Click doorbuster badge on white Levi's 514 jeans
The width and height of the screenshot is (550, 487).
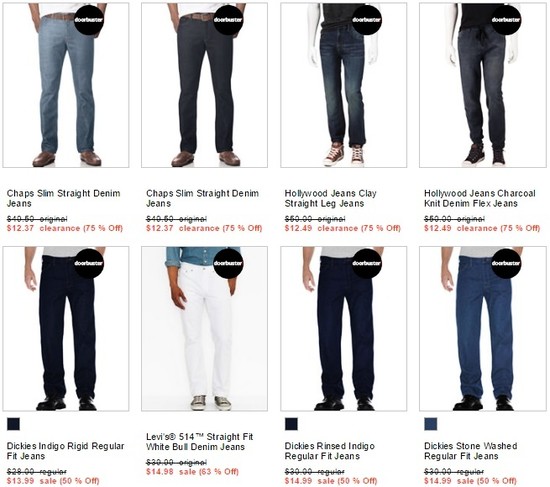click(228, 263)
